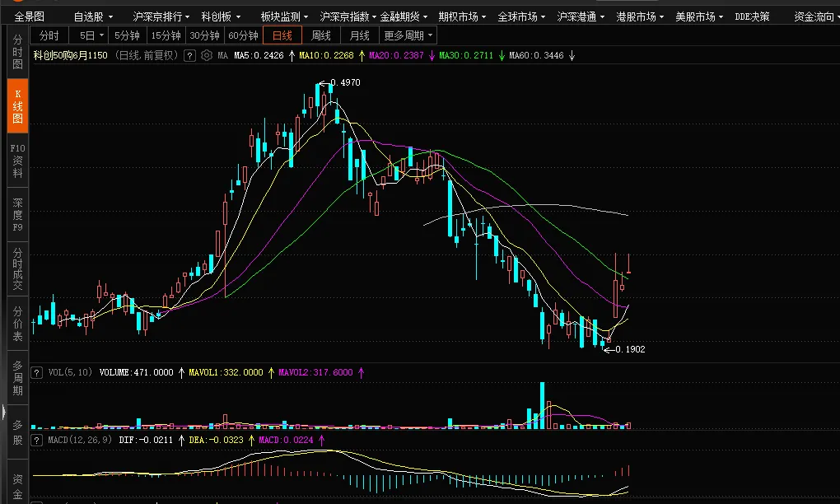Click the MA5:0.2426 value
This screenshot has width=840, height=504.
[x=259, y=55]
